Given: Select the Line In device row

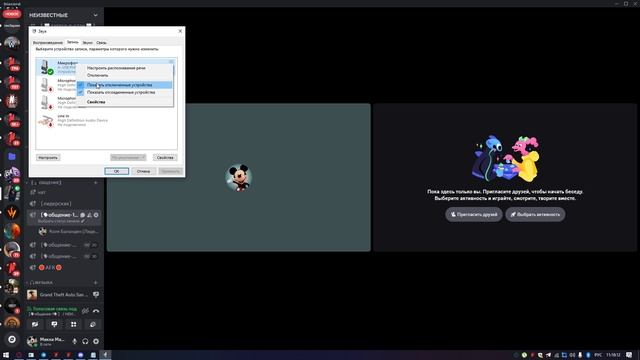Looking at the screenshot, I should pyautogui.click(x=106, y=120).
